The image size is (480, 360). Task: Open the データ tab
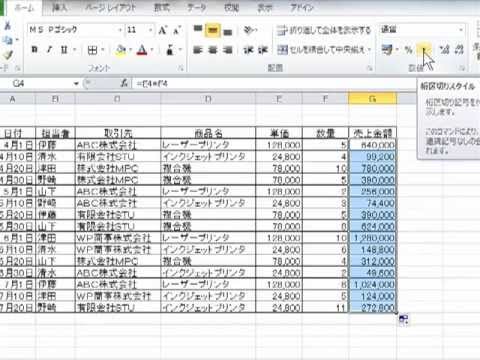(196, 8)
